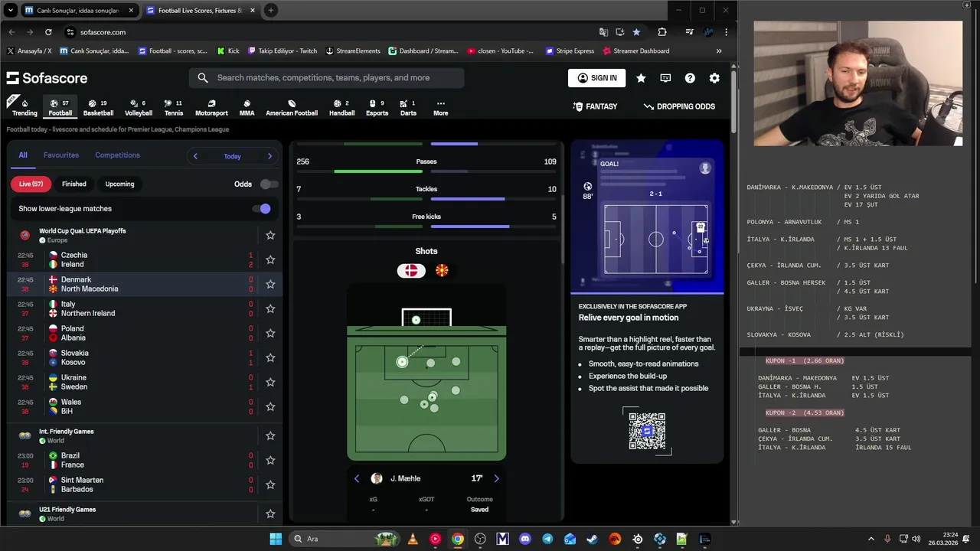This screenshot has width=980, height=551.
Task: Open Discord from the taskbar
Action: pyautogui.click(x=525, y=539)
